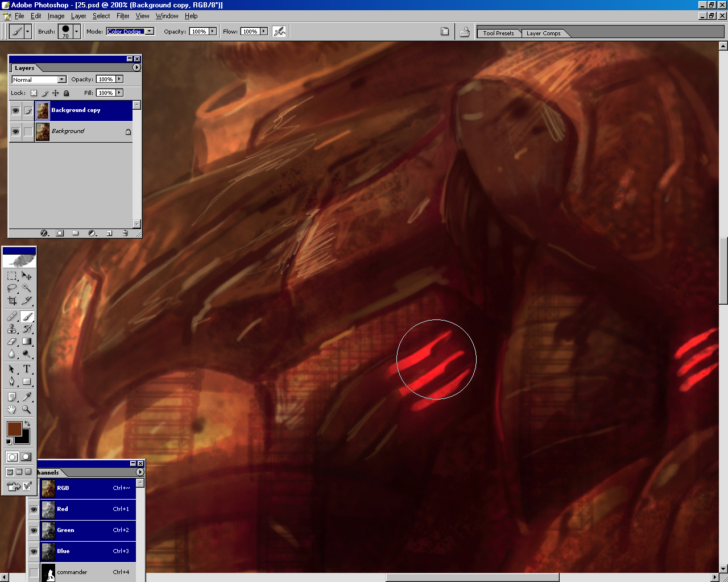The width and height of the screenshot is (728, 582).
Task: Select the History Brush tool
Action: [x=27, y=329]
